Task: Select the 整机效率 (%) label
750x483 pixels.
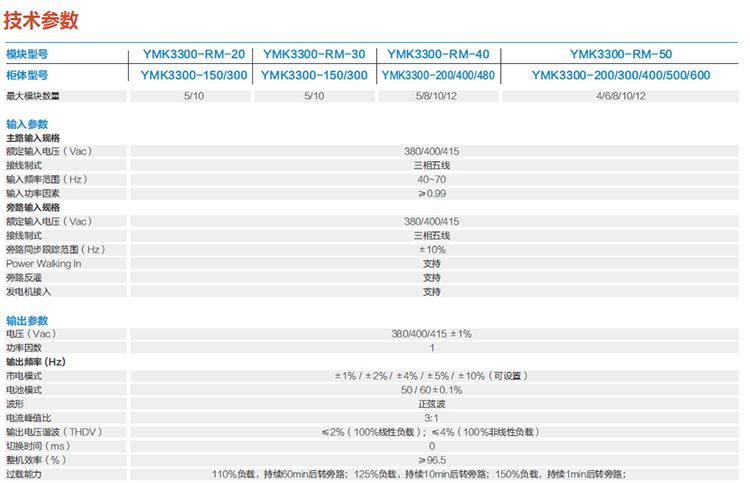Action: coord(36,460)
